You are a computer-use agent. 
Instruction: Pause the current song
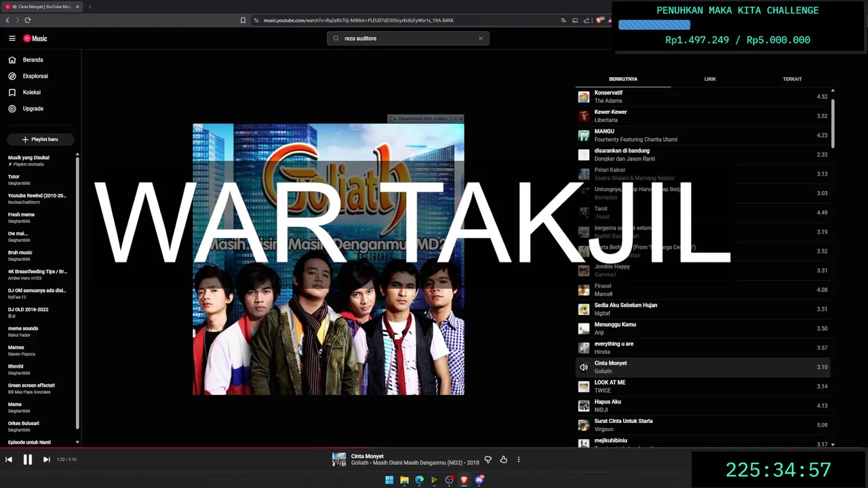point(28,460)
